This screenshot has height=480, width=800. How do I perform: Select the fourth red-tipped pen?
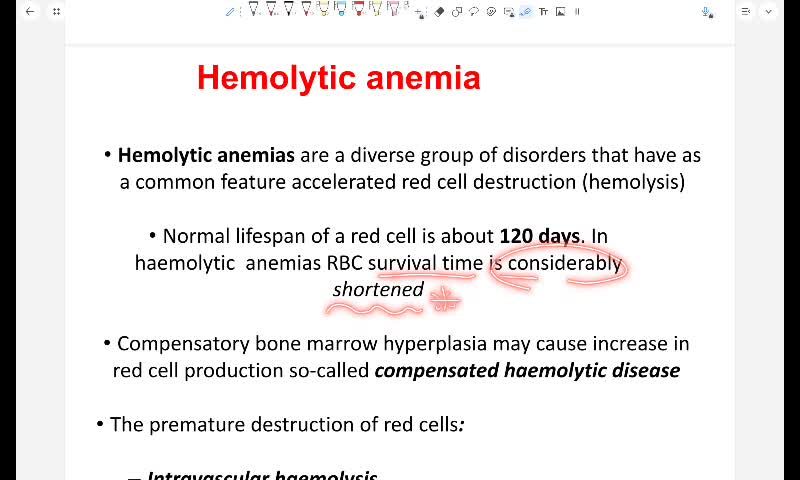pos(306,9)
